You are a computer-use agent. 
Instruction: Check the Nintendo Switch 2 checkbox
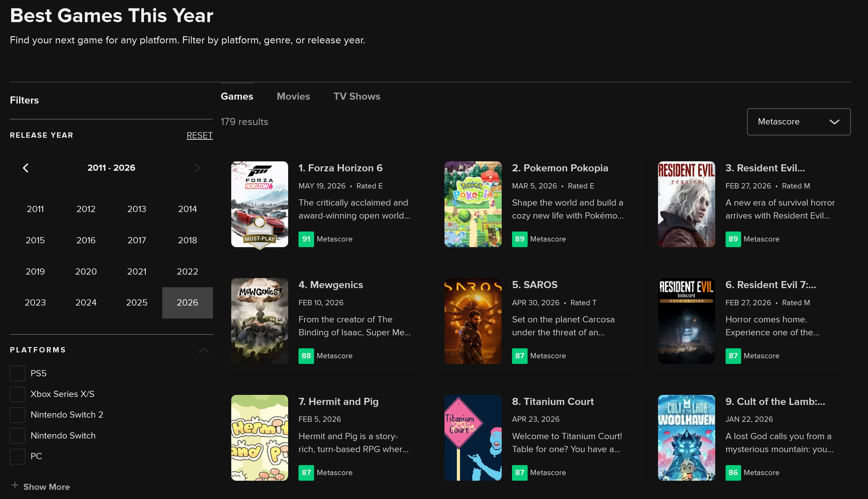click(17, 415)
